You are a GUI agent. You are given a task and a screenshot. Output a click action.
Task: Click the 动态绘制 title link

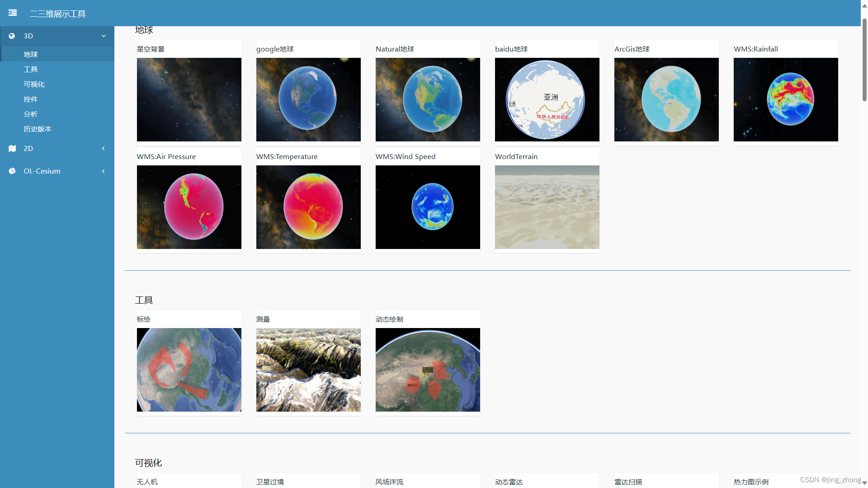[389, 319]
